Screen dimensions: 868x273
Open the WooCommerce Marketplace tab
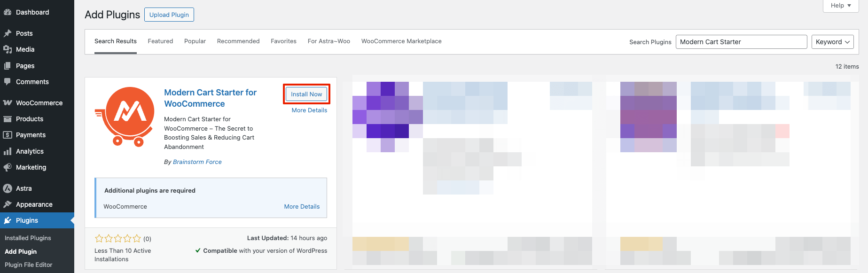401,41
